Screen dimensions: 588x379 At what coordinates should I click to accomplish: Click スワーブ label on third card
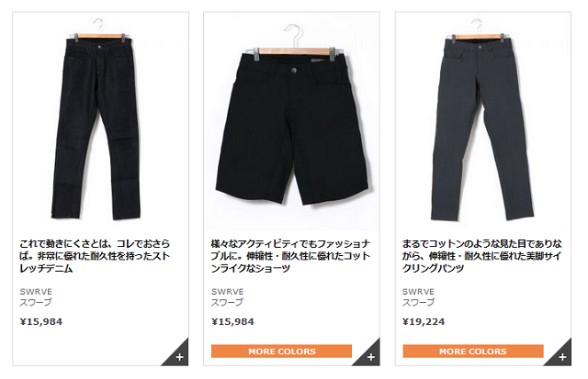coord(419,302)
